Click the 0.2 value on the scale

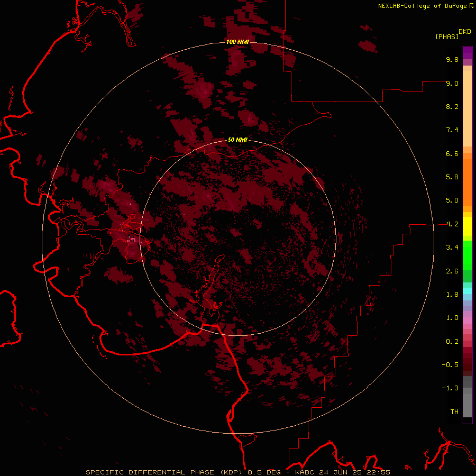pos(452,342)
